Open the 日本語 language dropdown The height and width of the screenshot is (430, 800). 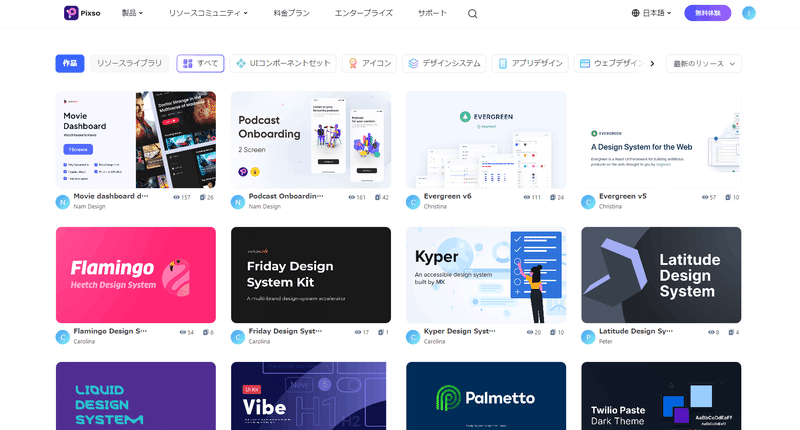click(652, 13)
